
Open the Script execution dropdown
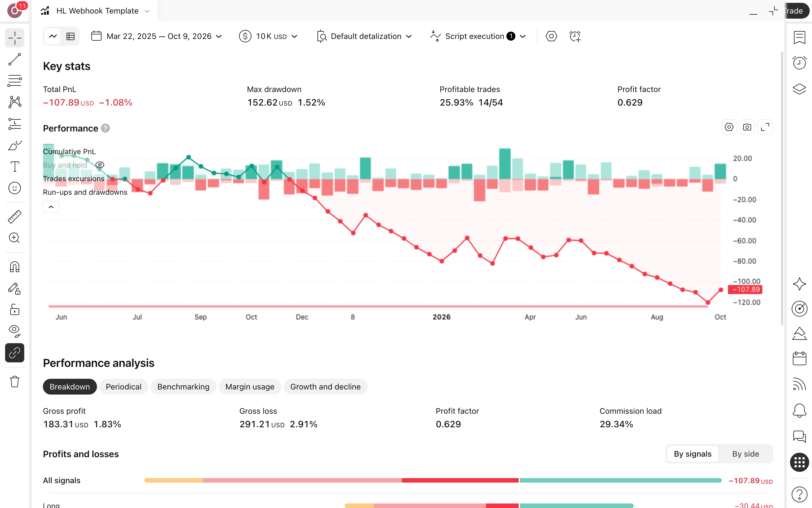pyautogui.click(x=478, y=36)
